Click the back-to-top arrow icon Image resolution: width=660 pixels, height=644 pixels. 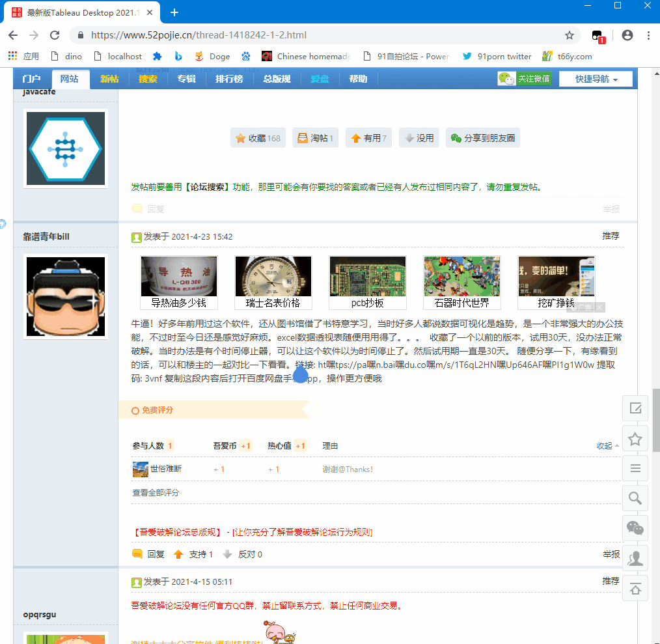pos(635,588)
